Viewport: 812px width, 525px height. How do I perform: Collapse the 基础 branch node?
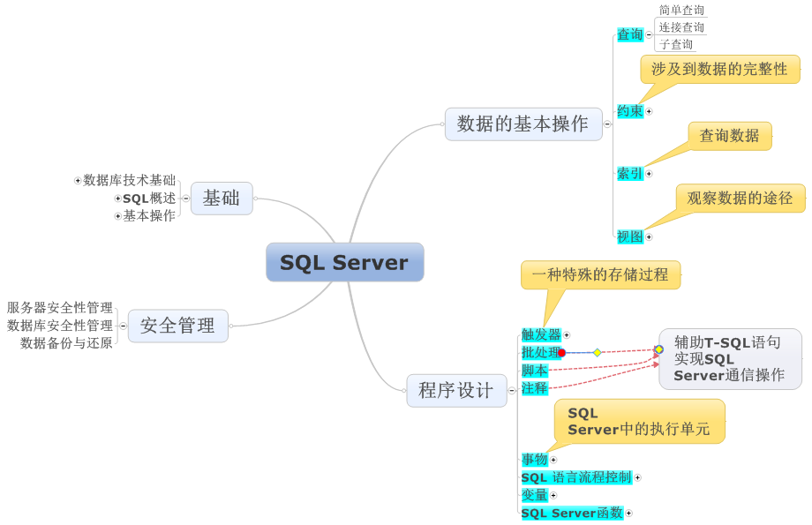tap(184, 199)
